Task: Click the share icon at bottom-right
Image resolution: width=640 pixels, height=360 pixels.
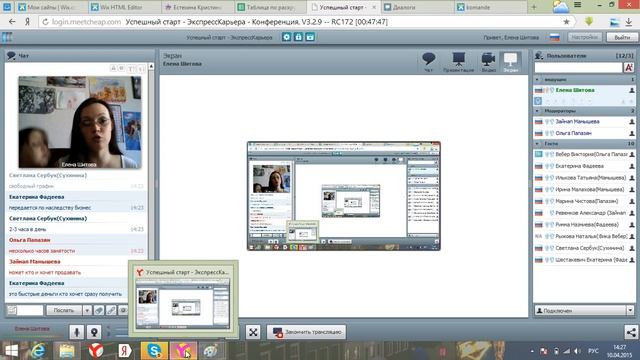Action: 631,332
